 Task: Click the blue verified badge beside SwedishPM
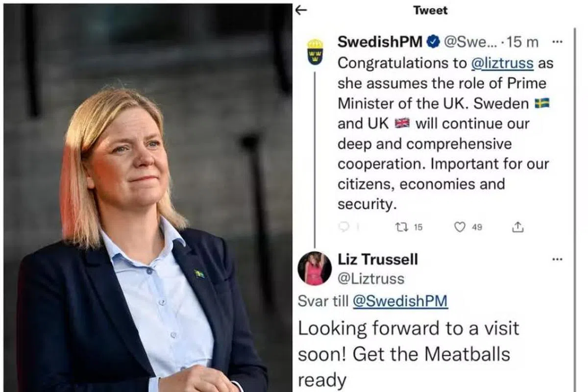(x=433, y=43)
